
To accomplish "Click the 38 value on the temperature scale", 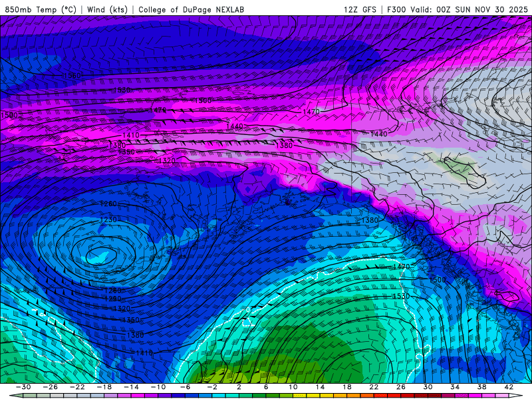I will (481, 387).
